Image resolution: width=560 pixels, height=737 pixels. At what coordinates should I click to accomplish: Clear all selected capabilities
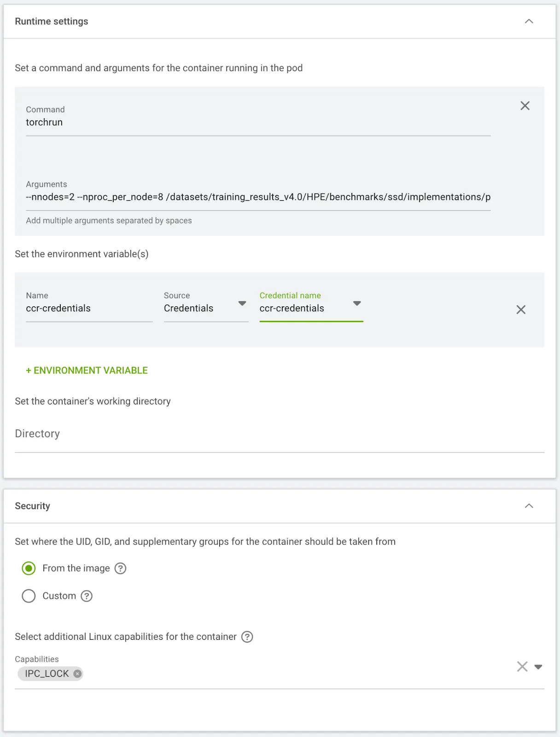pos(522,667)
